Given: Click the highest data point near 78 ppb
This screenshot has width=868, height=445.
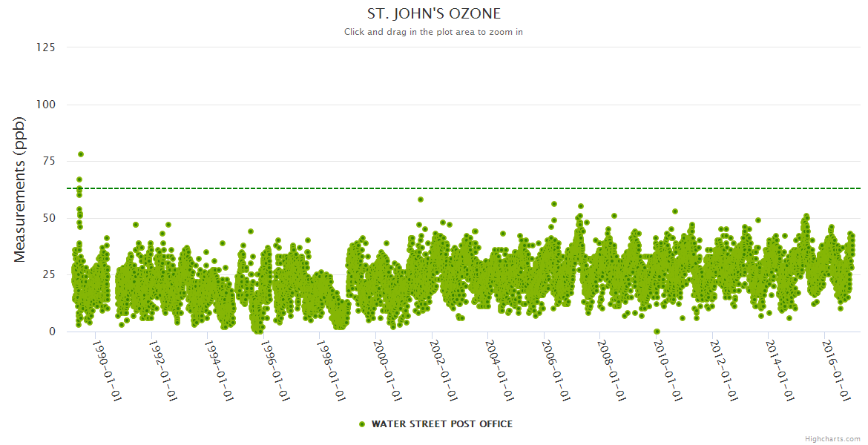Looking at the screenshot, I should click(81, 154).
